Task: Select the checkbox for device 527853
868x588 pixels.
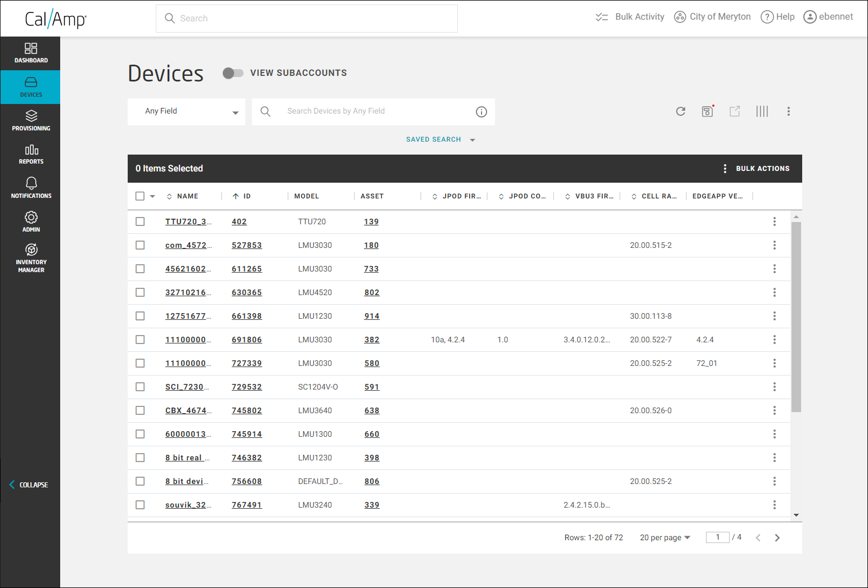Action: pyautogui.click(x=140, y=245)
